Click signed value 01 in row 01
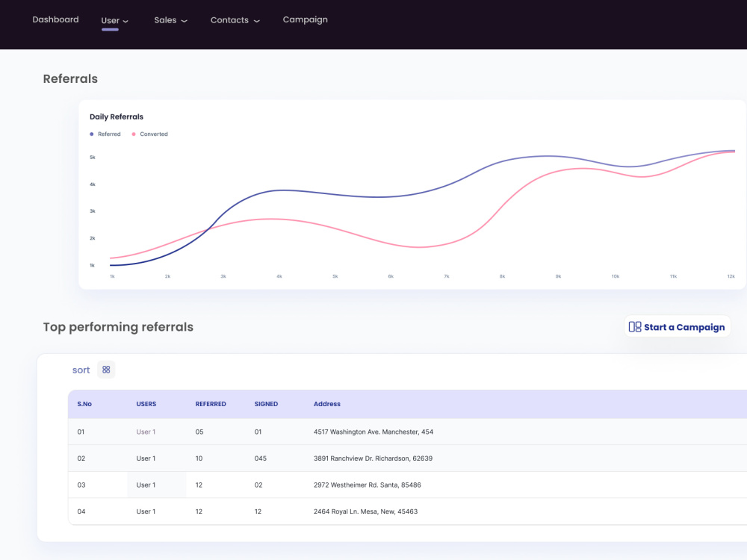 point(258,432)
